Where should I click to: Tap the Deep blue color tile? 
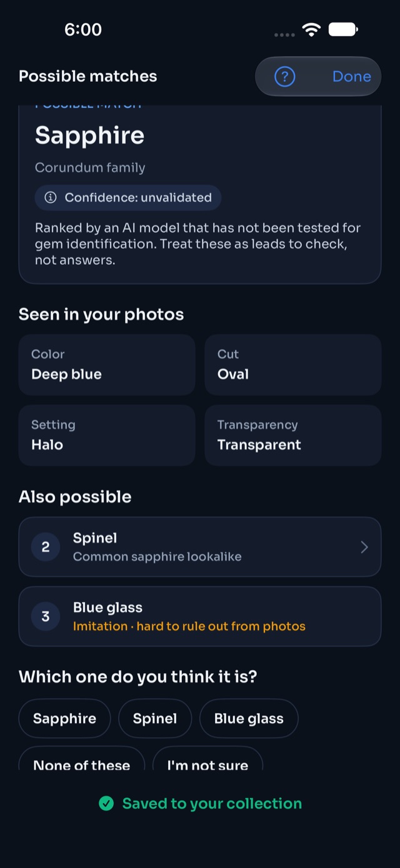[107, 365]
